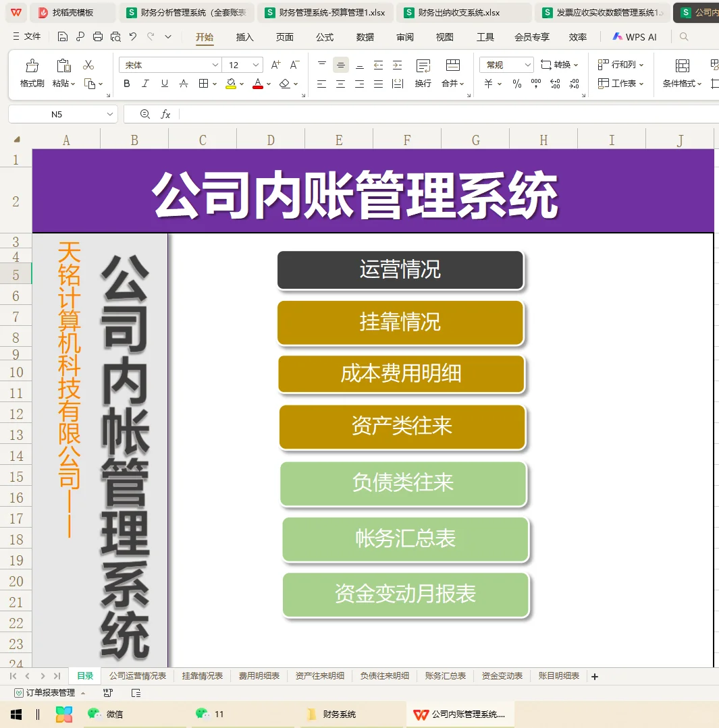This screenshot has width=719, height=728.
Task: Toggle bold formatting
Action: 126,84
